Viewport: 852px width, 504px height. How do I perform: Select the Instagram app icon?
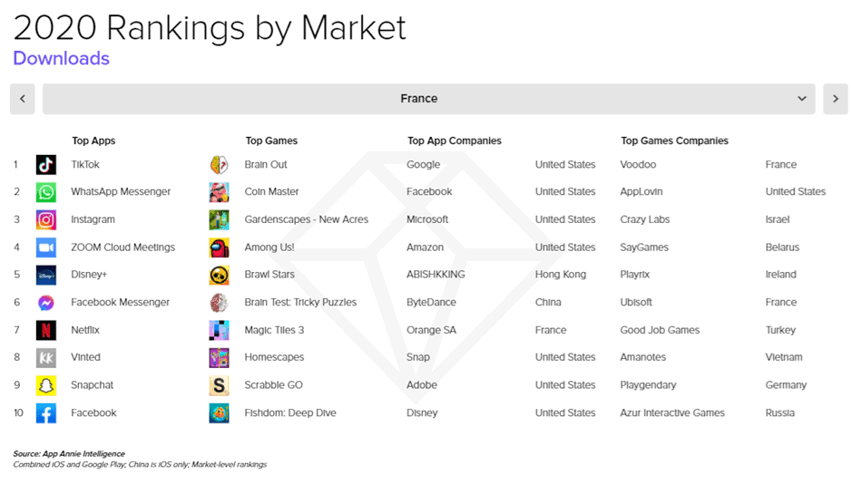(x=46, y=220)
